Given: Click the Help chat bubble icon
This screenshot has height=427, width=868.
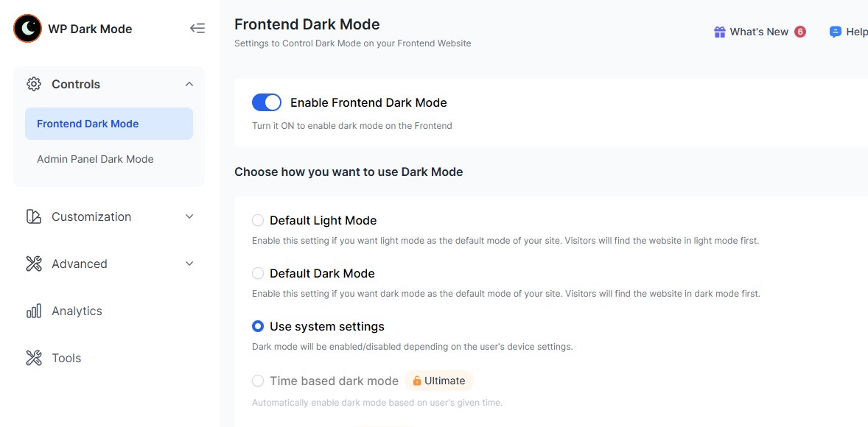Looking at the screenshot, I should coord(836,32).
